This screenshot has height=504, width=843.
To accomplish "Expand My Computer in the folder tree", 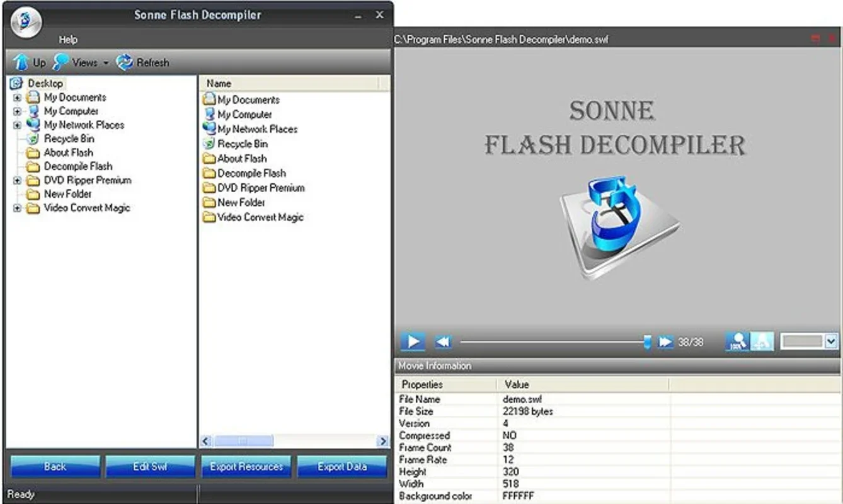I will tap(18, 112).
